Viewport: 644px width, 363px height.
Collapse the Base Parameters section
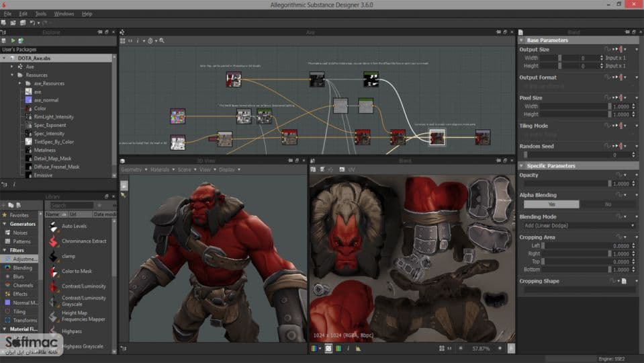point(522,40)
